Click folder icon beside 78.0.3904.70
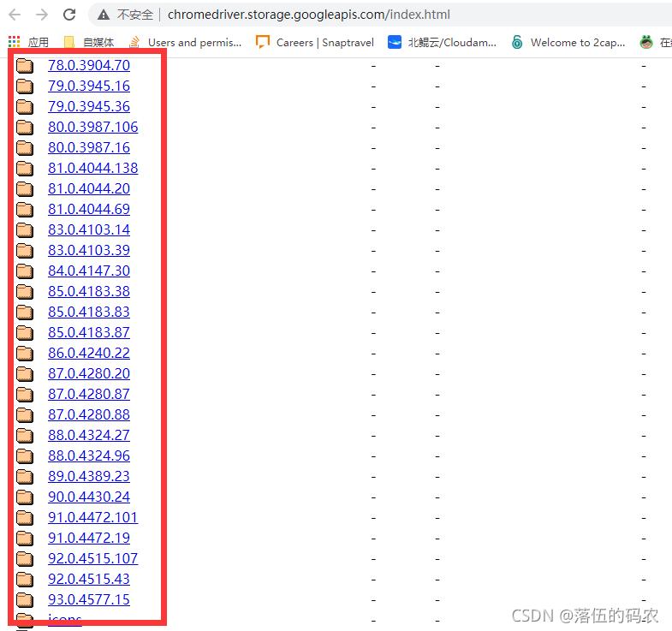Screen dimensions: 672x631 tap(25, 66)
